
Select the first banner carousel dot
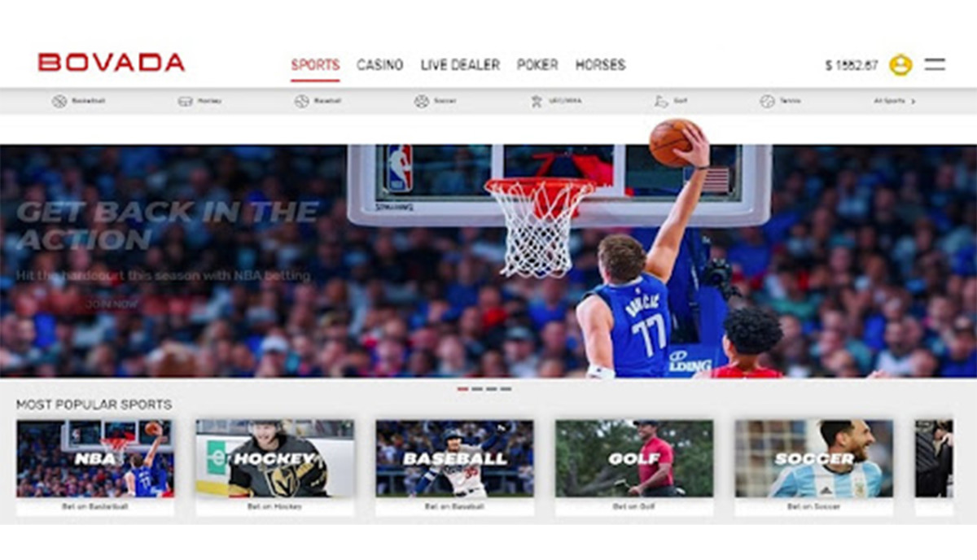464,389
